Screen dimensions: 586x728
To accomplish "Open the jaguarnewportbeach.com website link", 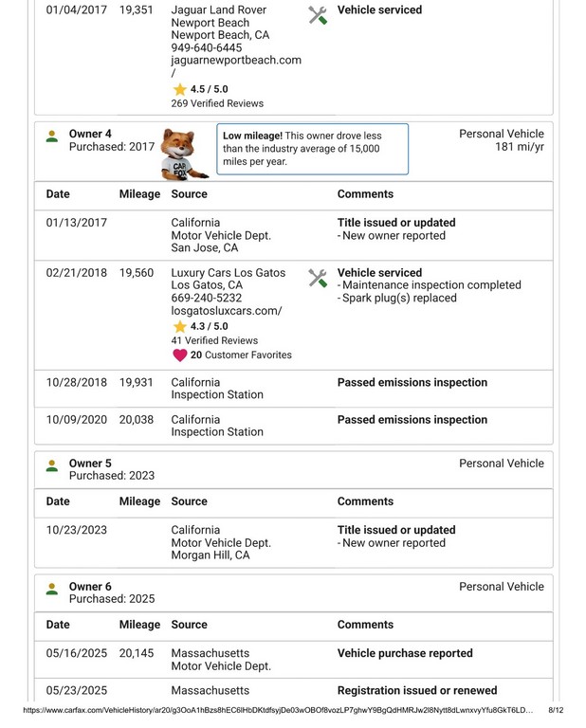I will pos(235,61).
